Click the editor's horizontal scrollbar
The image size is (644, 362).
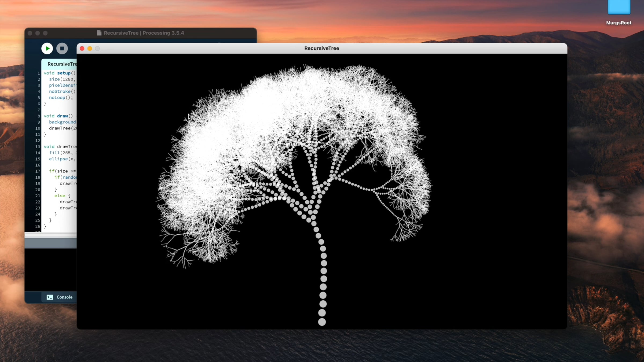pyautogui.click(x=50, y=235)
